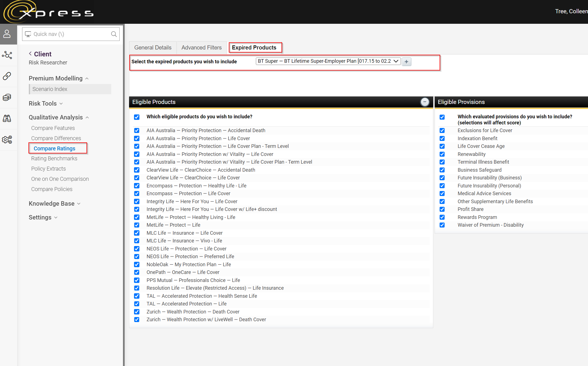Expand the Risk Tools section

coord(46,103)
